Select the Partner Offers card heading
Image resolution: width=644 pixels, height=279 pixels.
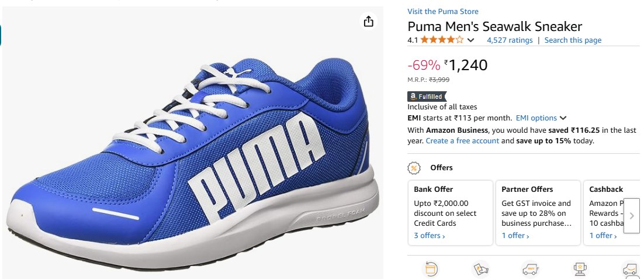tap(527, 190)
